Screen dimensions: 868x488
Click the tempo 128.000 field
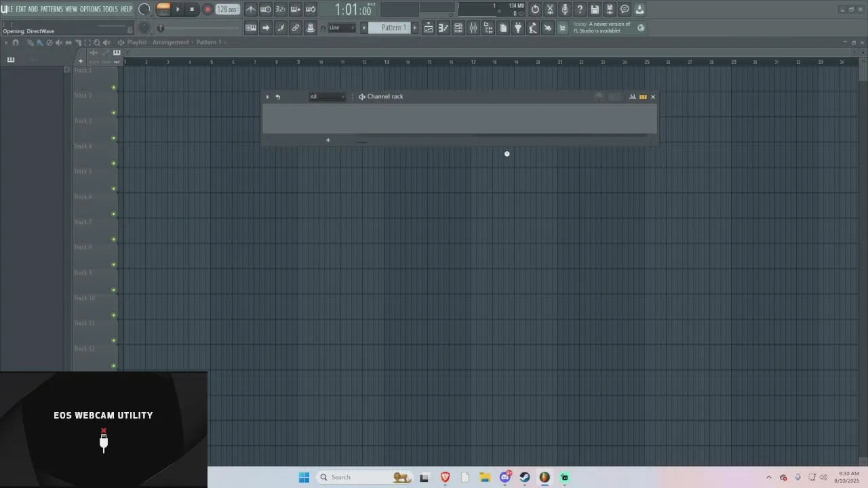point(228,9)
